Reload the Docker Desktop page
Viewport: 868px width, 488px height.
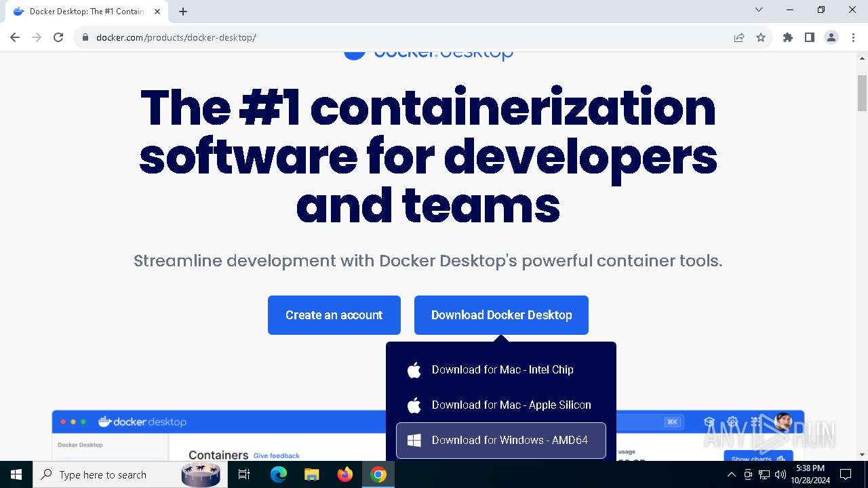(x=58, y=37)
